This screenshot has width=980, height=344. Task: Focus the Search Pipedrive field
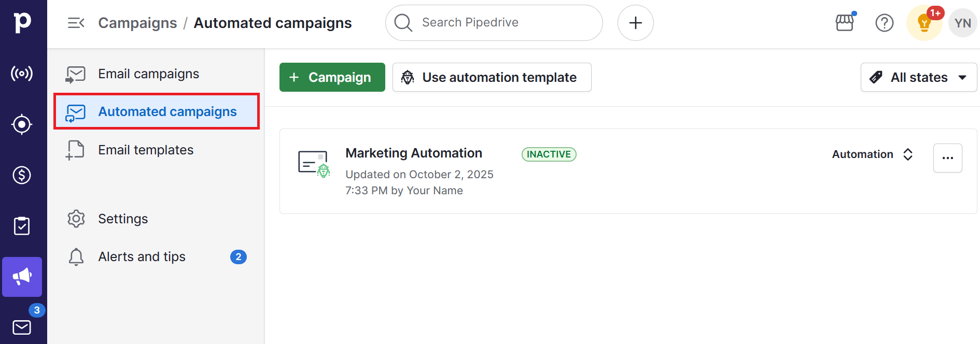pyautogui.click(x=494, y=23)
